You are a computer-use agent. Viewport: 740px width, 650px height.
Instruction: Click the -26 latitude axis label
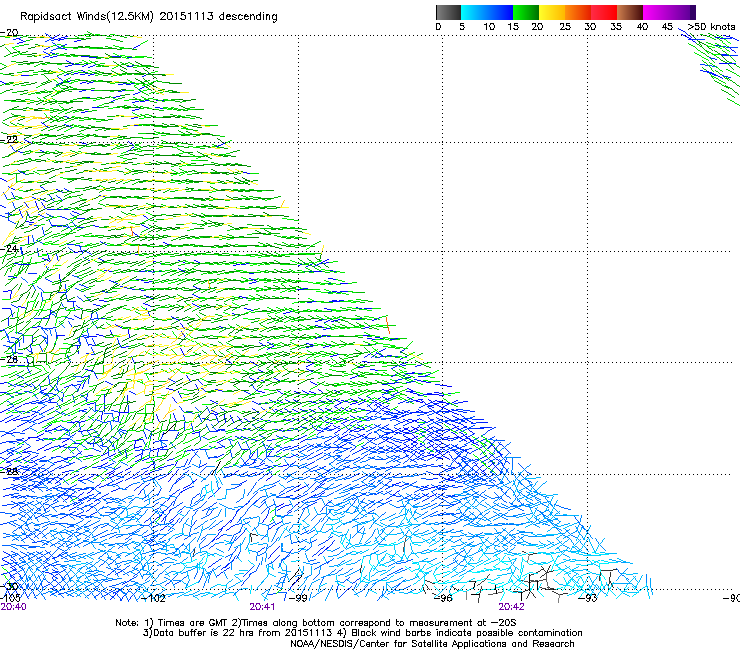[10, 360]
